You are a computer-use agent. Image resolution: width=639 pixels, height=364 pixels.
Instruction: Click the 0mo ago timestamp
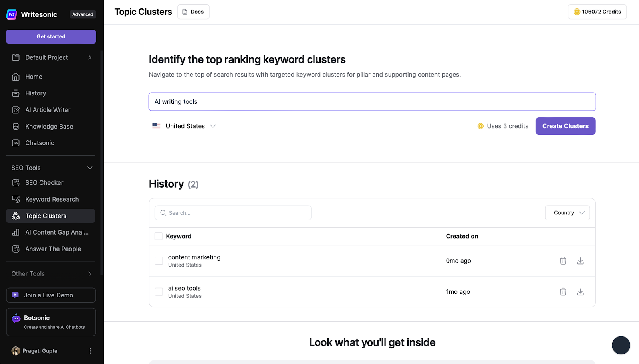click(458, 261)
